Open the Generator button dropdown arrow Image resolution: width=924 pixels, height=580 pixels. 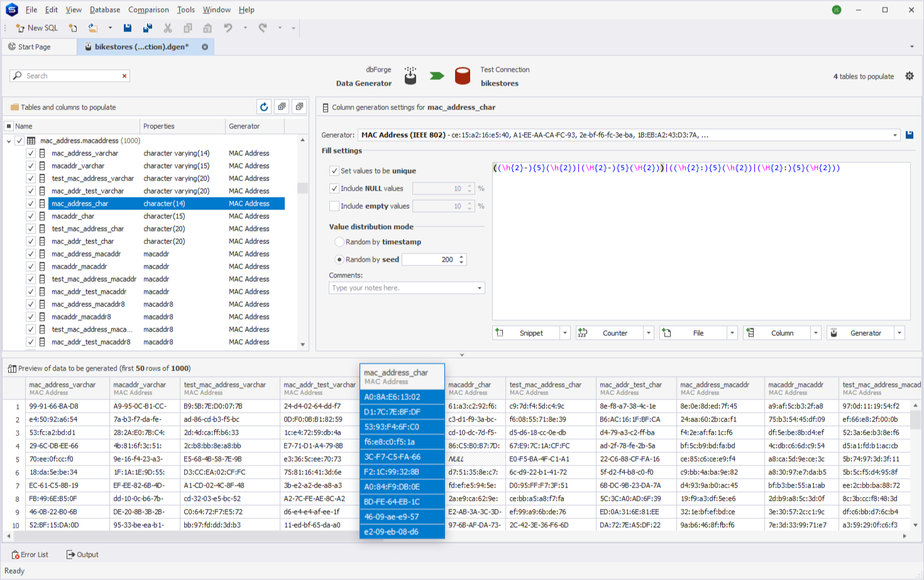coord(899,333)
